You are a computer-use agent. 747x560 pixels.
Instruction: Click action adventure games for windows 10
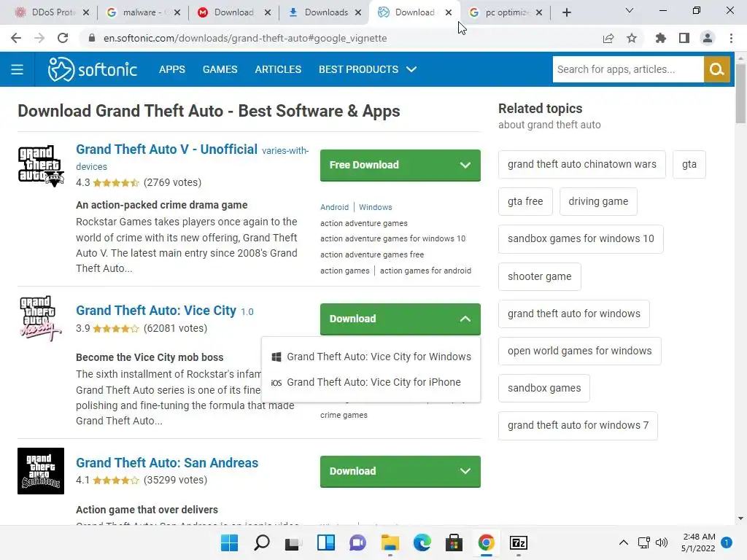(x=392, y=238)
